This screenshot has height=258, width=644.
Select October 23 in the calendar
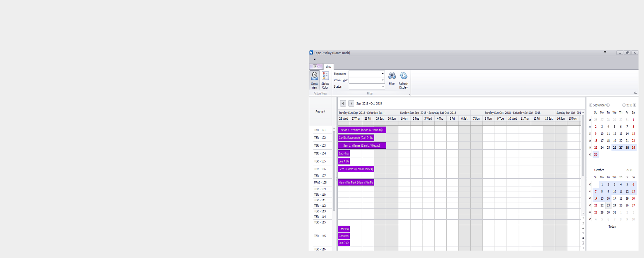pos(608,205)
